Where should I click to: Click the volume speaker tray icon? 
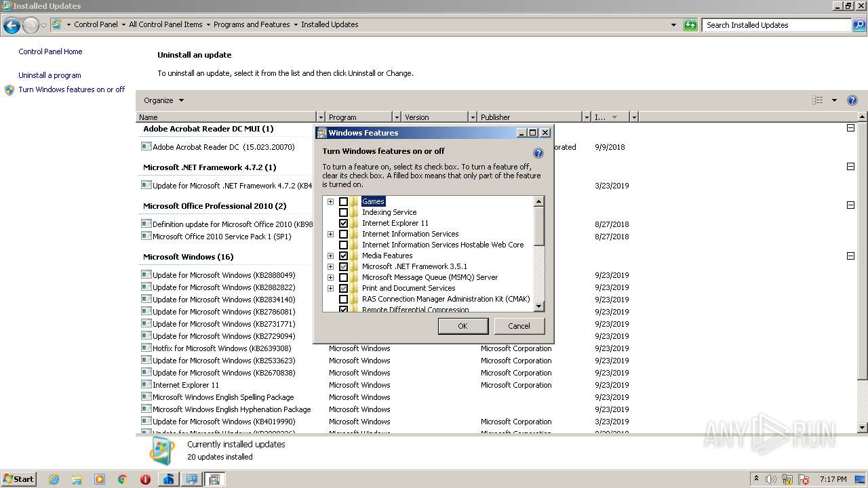coord(771,479)
